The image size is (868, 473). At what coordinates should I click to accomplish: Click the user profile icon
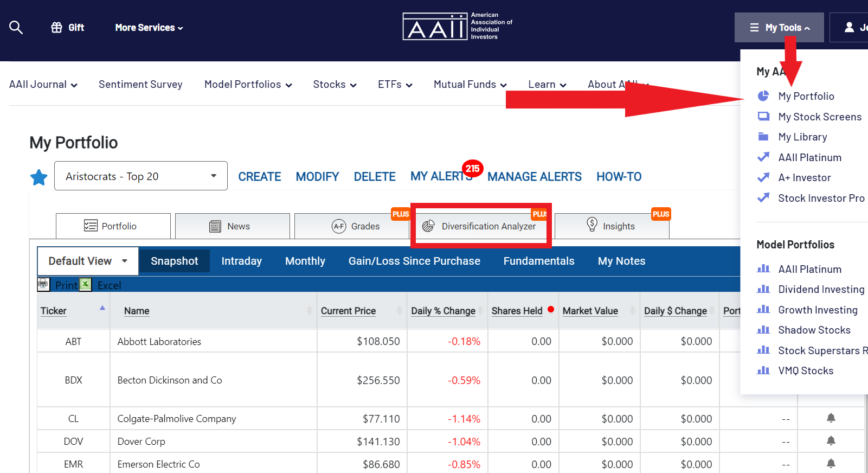tap(849, 27)
